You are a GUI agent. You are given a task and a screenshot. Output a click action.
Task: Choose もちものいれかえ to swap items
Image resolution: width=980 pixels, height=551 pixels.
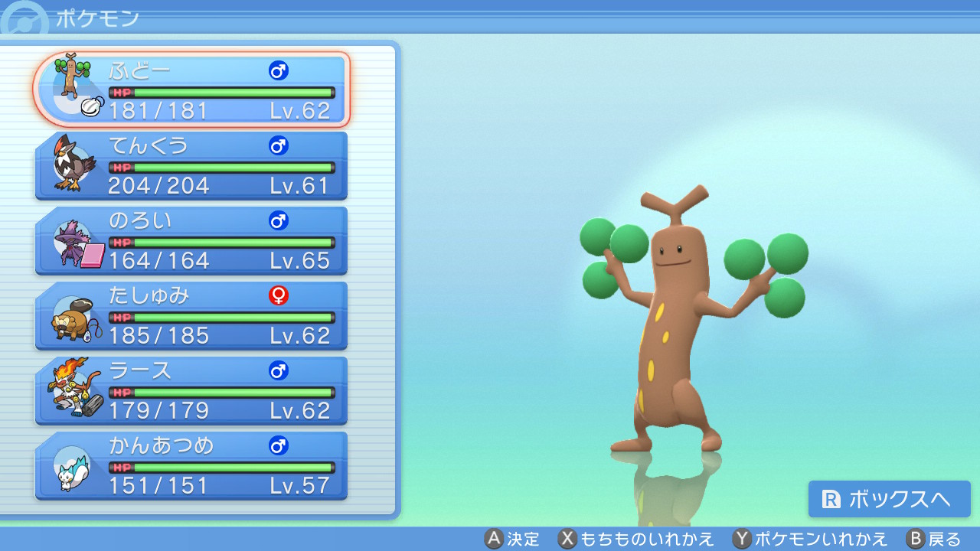point(647,539)
